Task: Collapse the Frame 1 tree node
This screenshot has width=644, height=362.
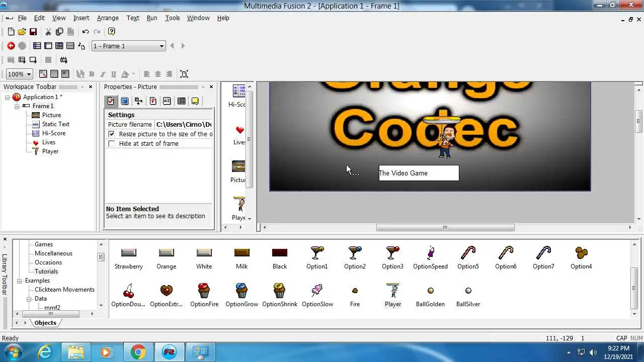Action: coord(17,106)
